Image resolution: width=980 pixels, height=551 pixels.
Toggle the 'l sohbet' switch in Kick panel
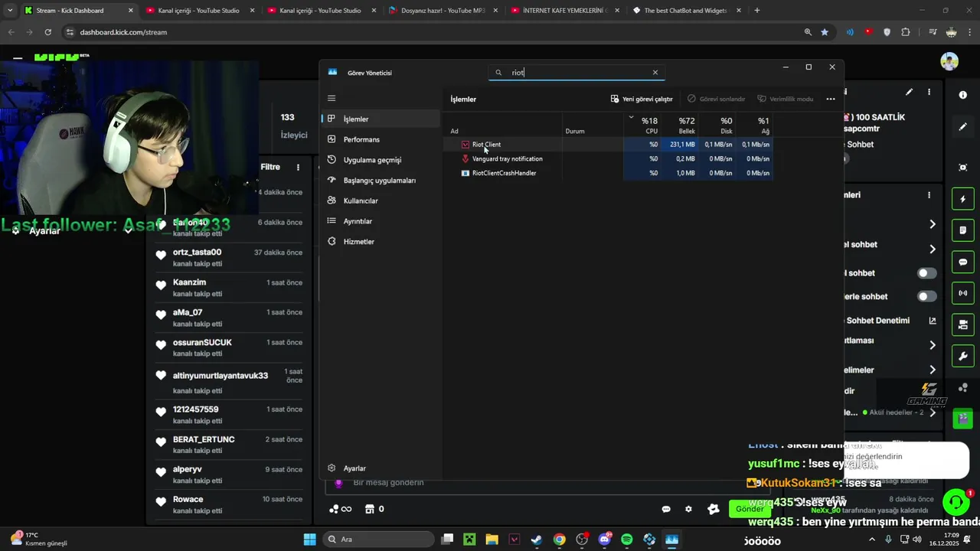[x=926, y=273]
